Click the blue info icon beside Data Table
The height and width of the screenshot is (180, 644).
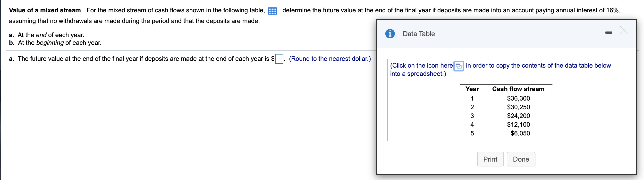pos(390,34)
